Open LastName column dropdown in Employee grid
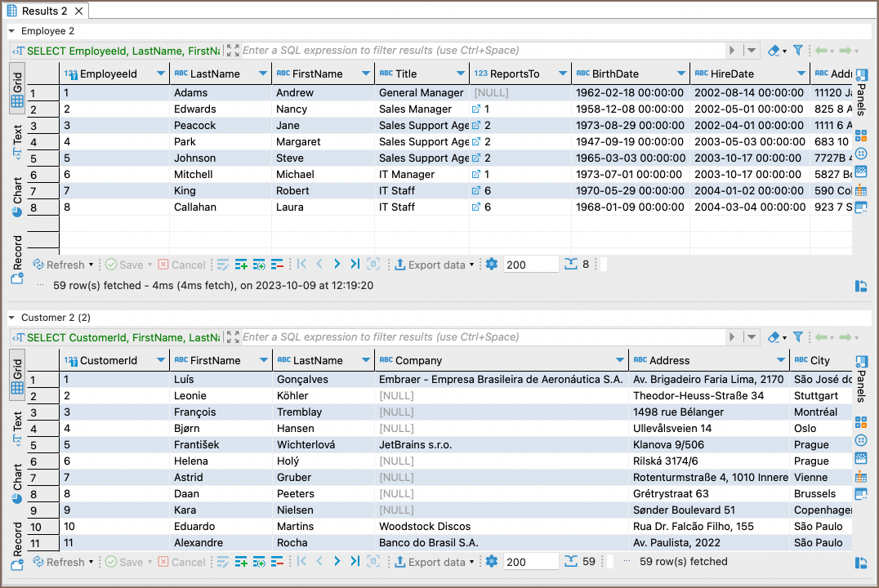This screenshot has height=588, width=879. [x=262, y=74]
